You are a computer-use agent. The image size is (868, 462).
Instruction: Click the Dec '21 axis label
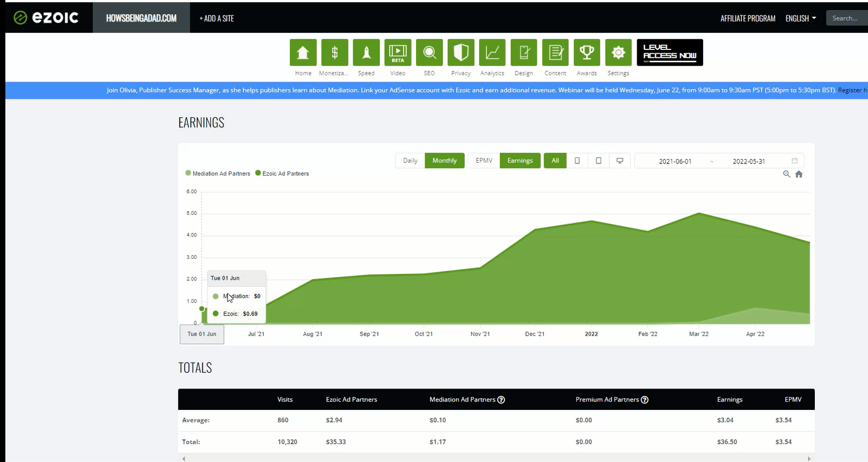[x=535, y=334]
